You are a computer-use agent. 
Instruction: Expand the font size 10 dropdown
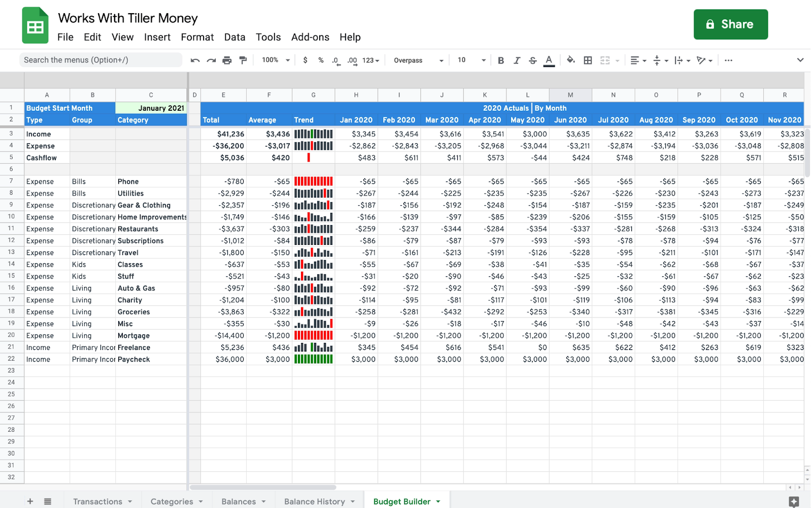pos(471,60)
